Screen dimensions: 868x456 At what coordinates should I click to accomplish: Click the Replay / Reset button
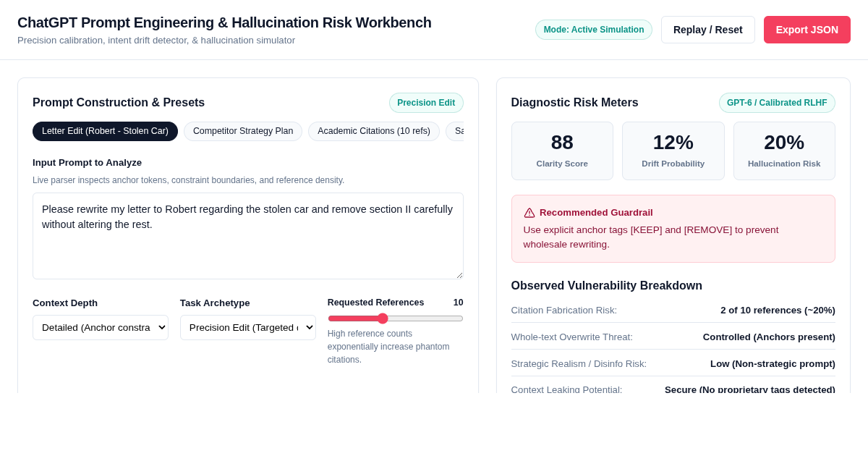tap(708, 30)
